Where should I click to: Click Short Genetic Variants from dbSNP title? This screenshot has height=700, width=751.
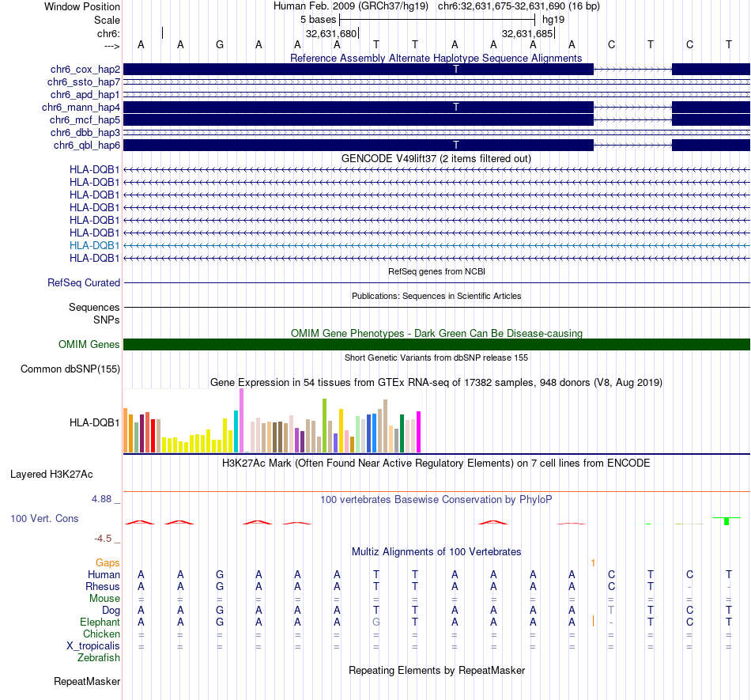coord(436,358)
